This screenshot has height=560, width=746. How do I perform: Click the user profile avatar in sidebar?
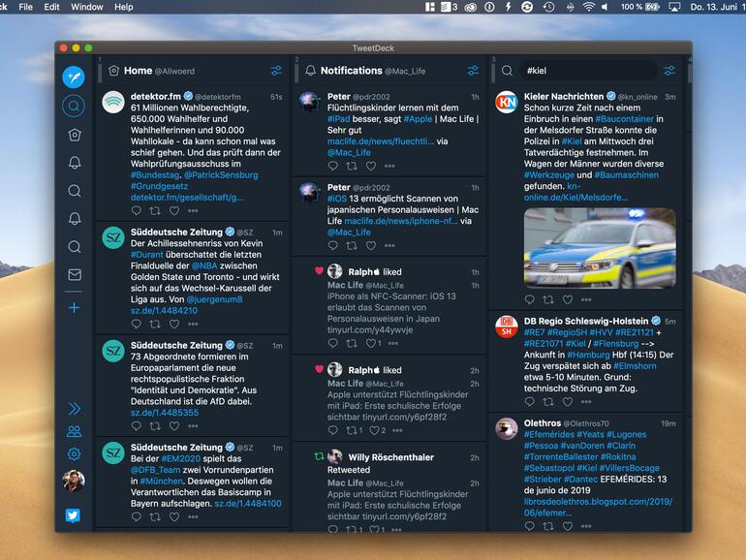[x=74, y=481]
